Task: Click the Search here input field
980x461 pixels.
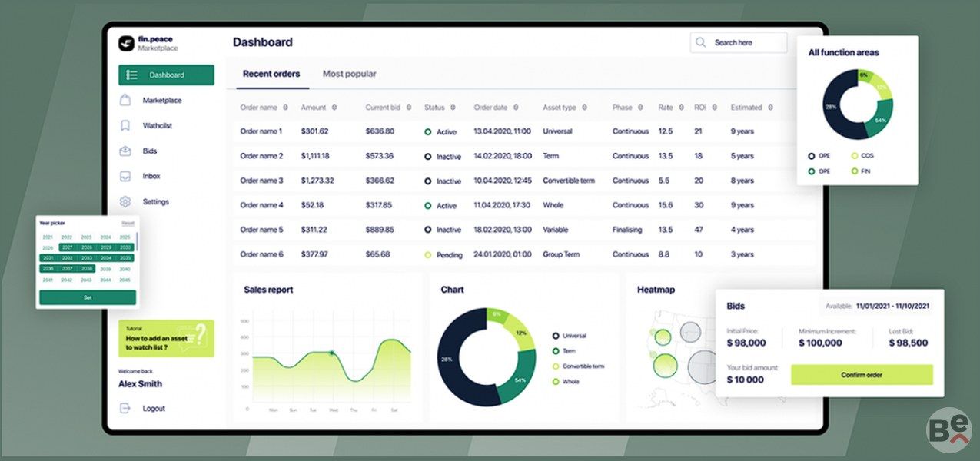Action: pyautogui.click(x=739, y=43)
